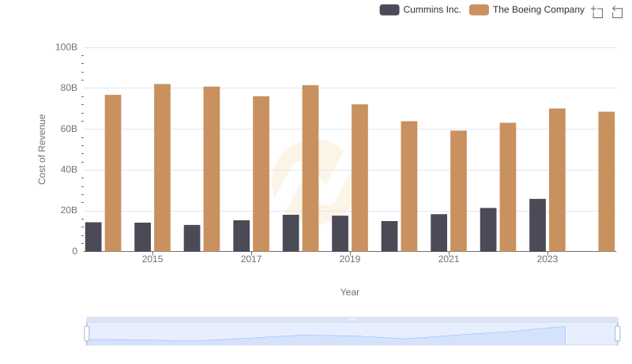Viewport: 632px width, 364px height.
Task: Click the rightmost Boeing bar after 2023
Action: [607, 182]
